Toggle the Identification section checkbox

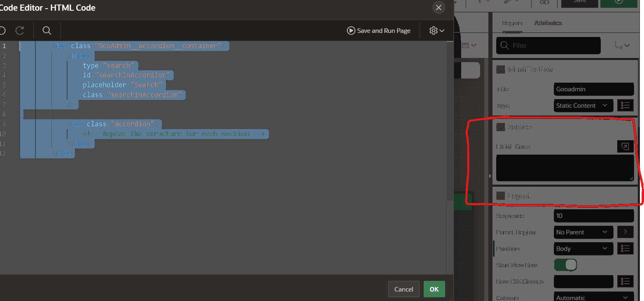pos(501,69)
